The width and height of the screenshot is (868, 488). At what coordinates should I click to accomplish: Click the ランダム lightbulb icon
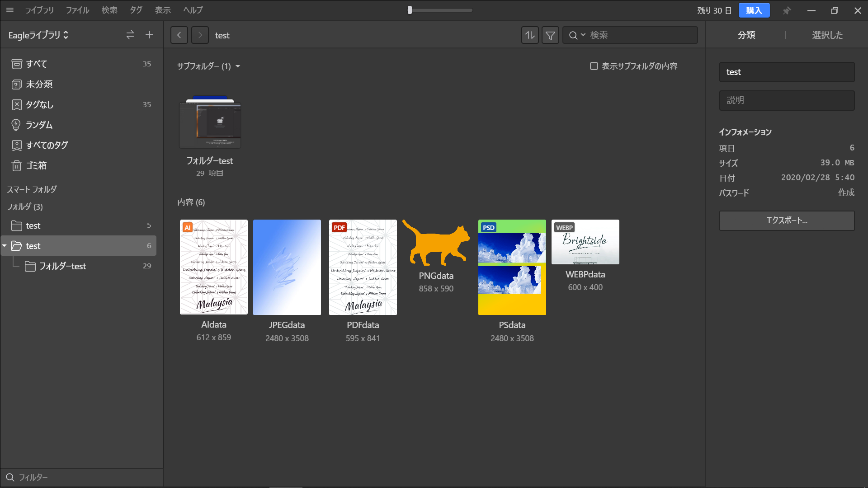(16, 125)
